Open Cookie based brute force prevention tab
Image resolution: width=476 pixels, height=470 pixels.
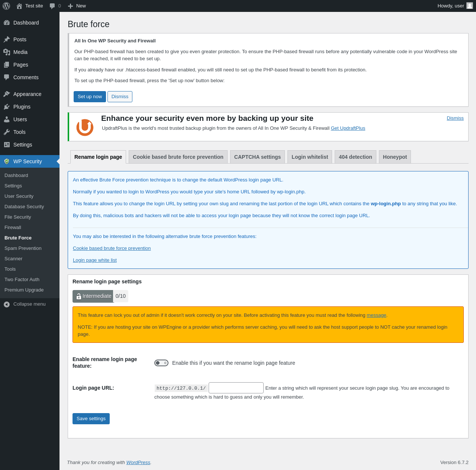point(178,157)
